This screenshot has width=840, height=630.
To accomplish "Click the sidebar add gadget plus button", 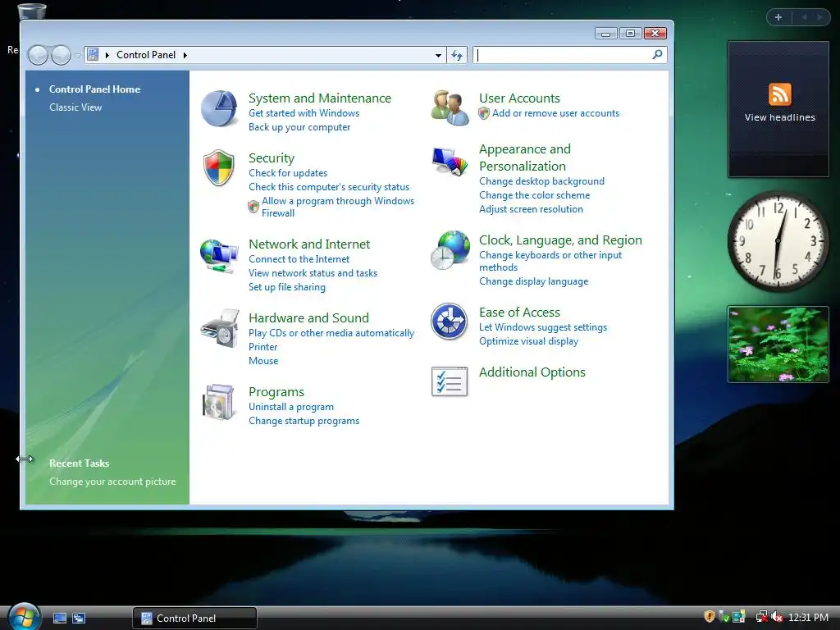I will pos(778,17).
